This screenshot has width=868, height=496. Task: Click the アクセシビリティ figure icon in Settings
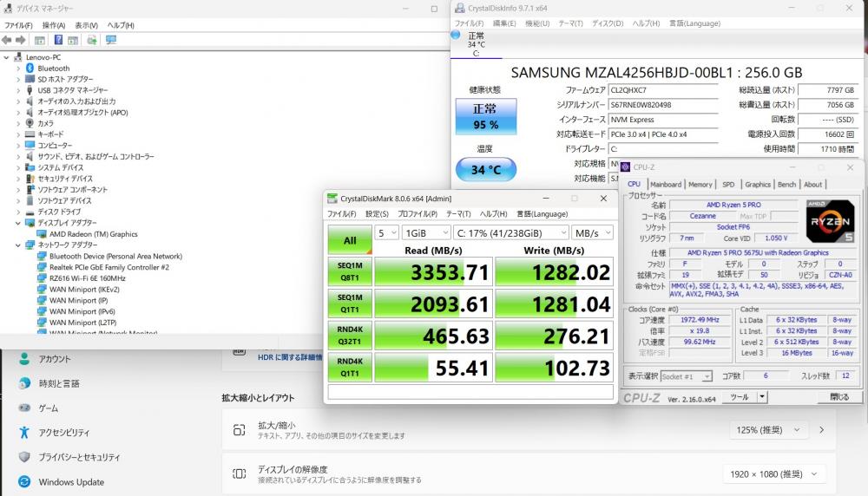click(x=24, y=433)
